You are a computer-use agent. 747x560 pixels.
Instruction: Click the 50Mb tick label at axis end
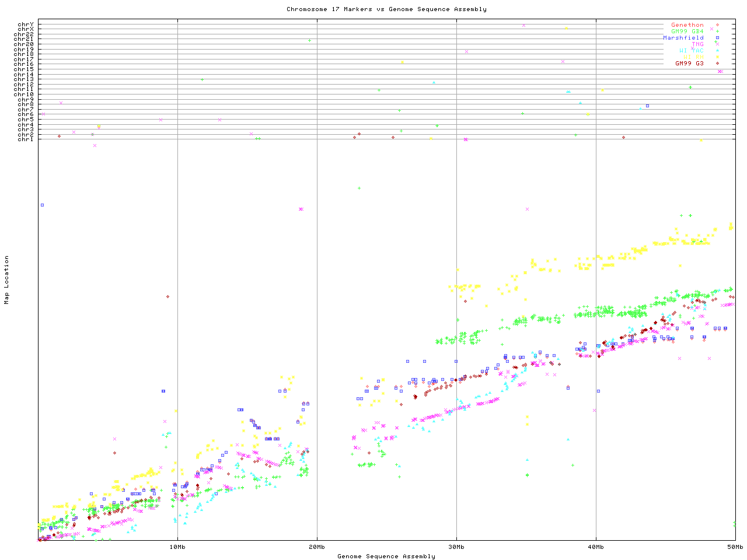pyautogui.click(x=735, y=547)
